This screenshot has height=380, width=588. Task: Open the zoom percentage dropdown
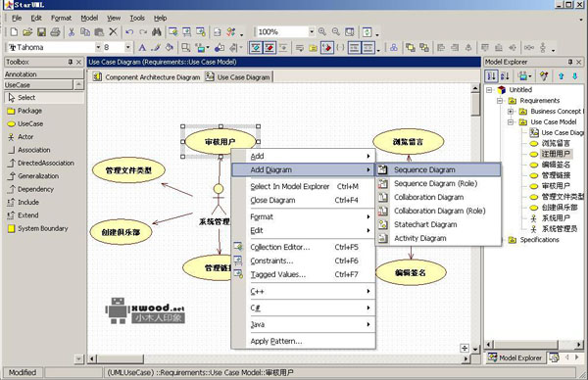(x=312, y=32)
